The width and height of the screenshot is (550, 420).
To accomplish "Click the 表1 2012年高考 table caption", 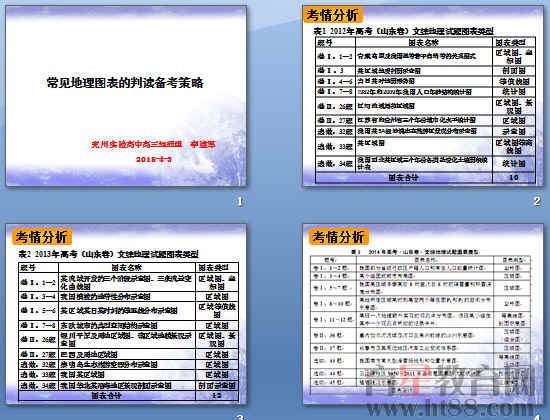I will tap(403, 31).
